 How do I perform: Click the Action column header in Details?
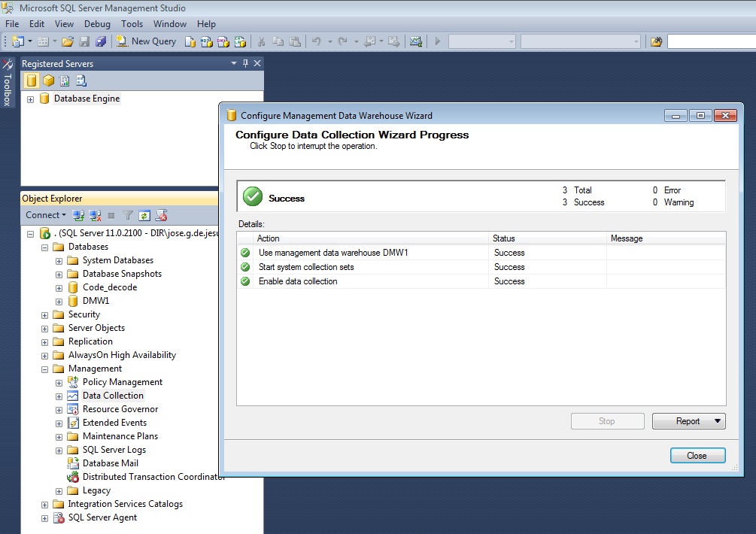[370, 238]
